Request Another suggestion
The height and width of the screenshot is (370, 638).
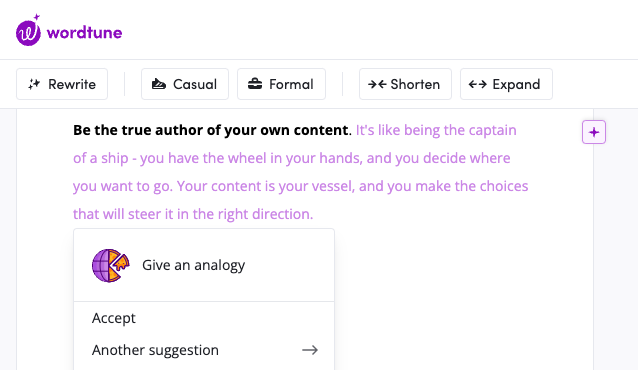click(x=155, y=350)
